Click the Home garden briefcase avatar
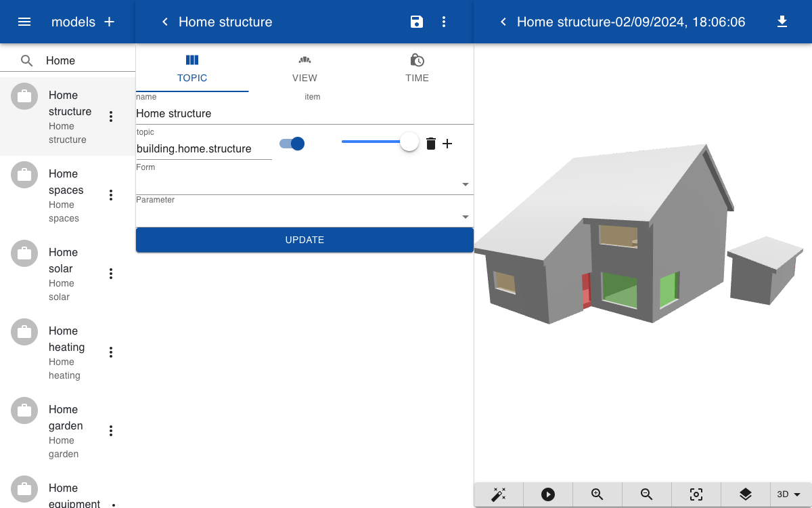Screen dimensions: 812x508 [x=24, y=410]
